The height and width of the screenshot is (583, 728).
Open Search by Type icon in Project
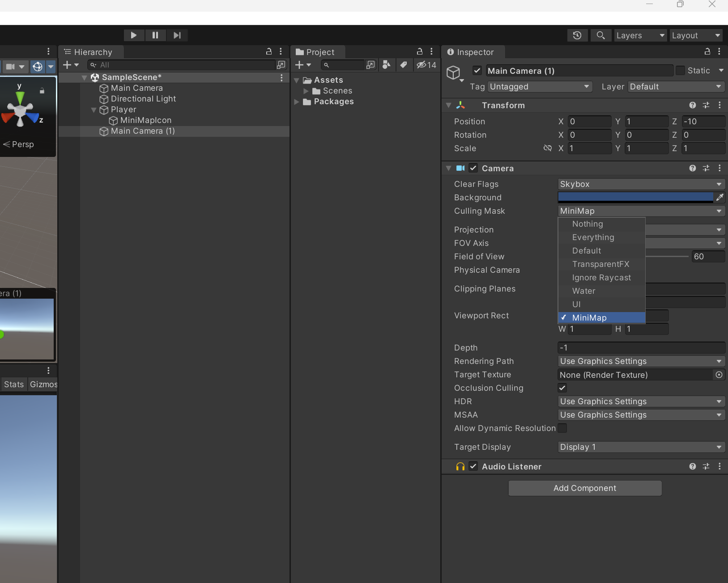click(387, 65)
